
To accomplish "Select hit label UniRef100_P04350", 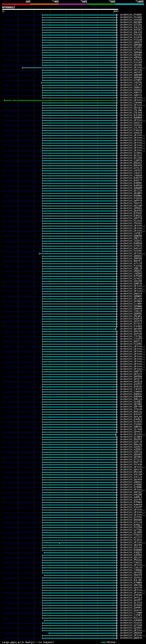I will tap(131, 251).
